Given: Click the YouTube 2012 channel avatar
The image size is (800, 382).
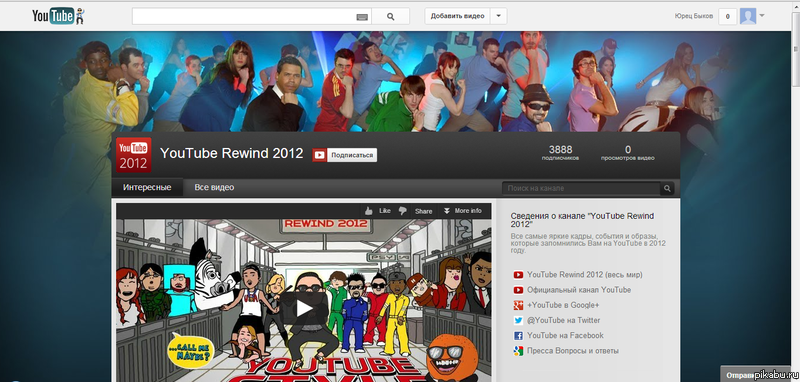Looking at the screenshot, I should 133,155.
